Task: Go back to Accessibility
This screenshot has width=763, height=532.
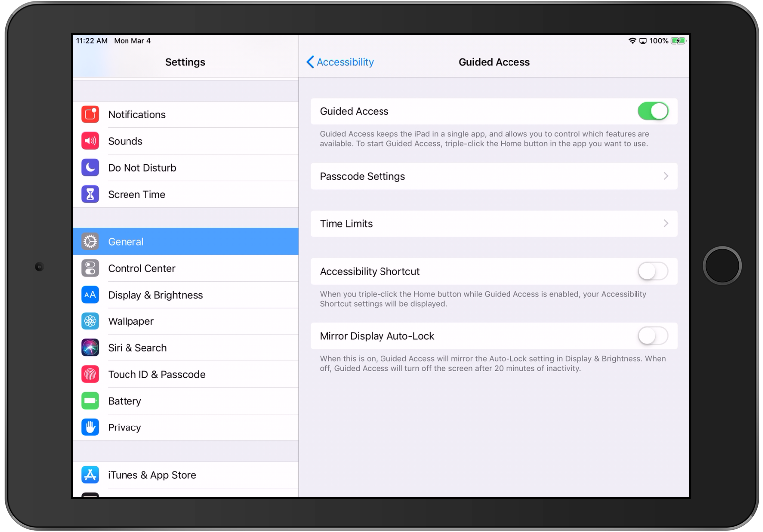Action: pyautogui.click(x=340, y=62)
